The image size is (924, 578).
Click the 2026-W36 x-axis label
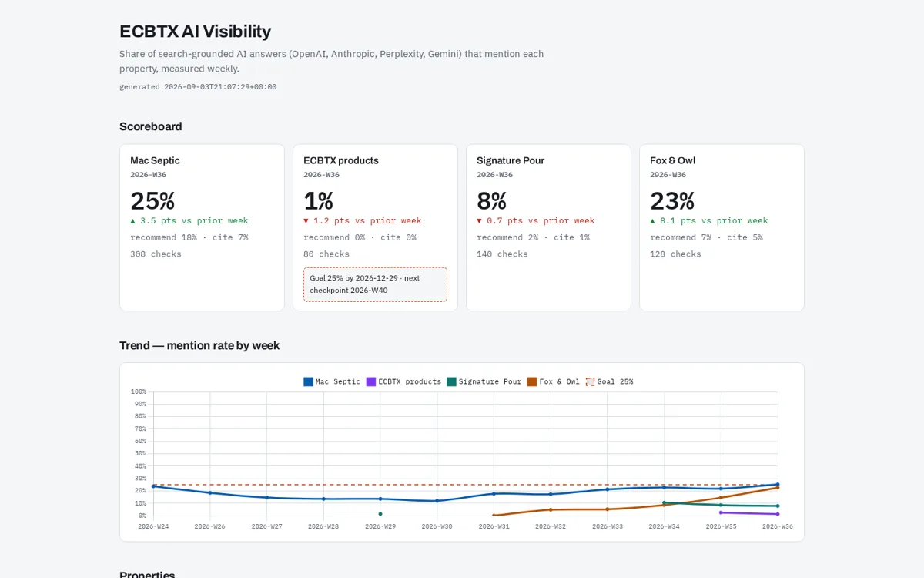tap(778, 526)
